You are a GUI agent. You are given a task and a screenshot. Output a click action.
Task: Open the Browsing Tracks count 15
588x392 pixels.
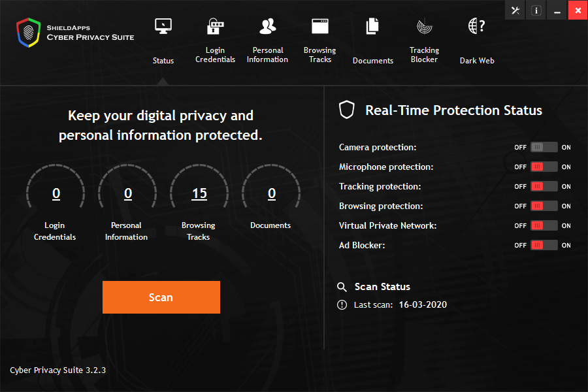(x=199, y=193)
